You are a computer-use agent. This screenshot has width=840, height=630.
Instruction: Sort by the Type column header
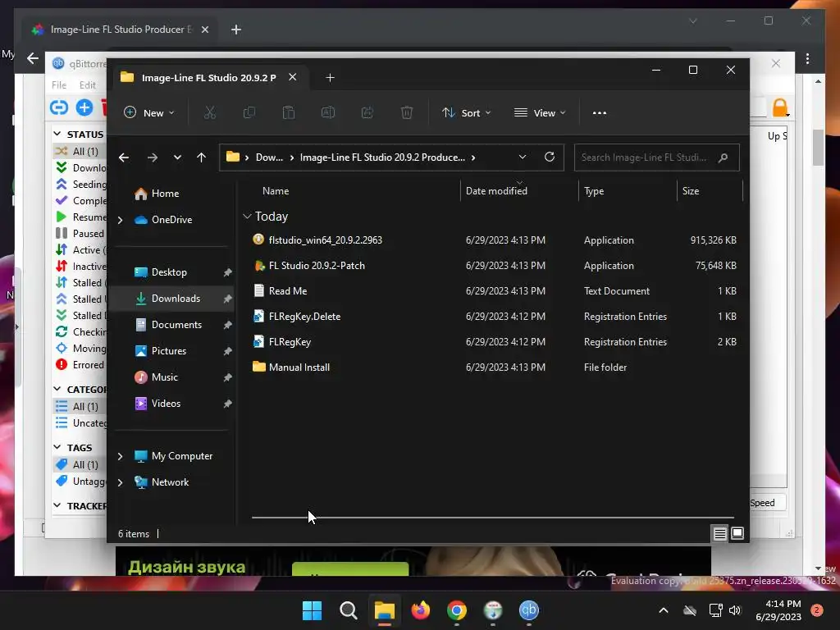[x=594, y=191]
